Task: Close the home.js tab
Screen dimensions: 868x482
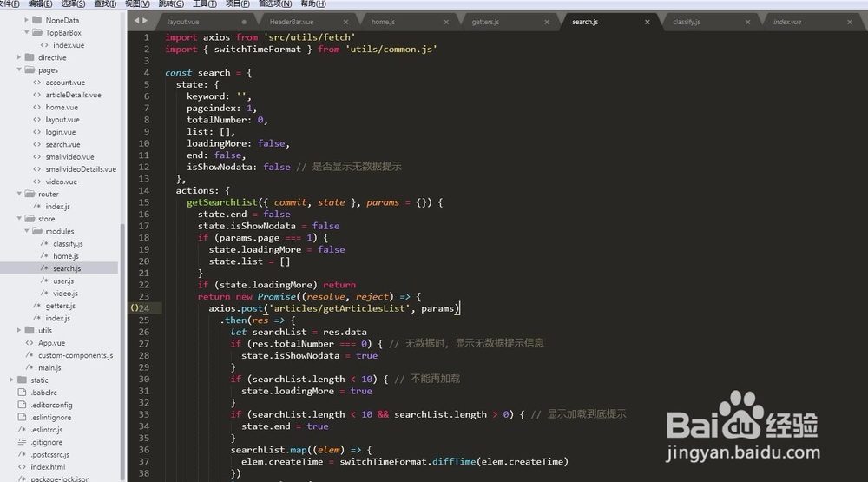Action: pyautogui.click(x=446, y=23)
